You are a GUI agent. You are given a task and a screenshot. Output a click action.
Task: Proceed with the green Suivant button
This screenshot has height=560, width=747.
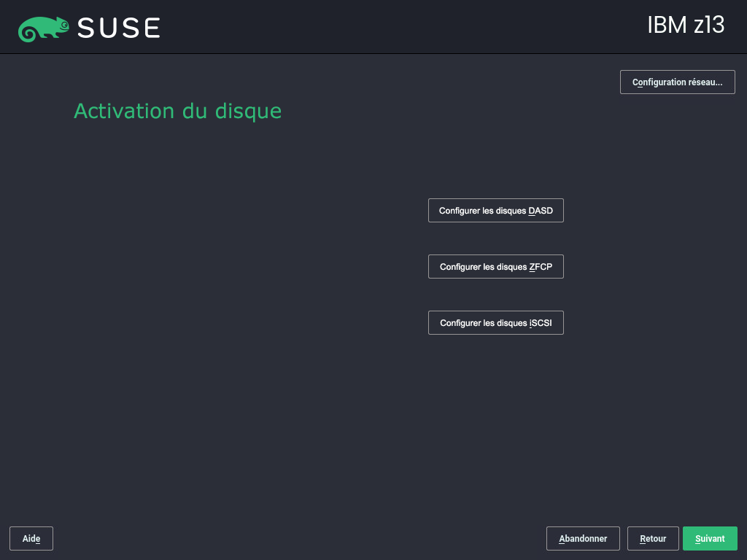click(x=710, y=539)
